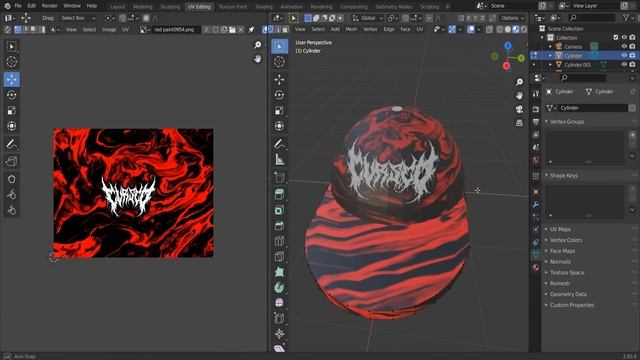Click the zoom magnifier in UV editor
640x360 pixels.
tap(258, 45)
